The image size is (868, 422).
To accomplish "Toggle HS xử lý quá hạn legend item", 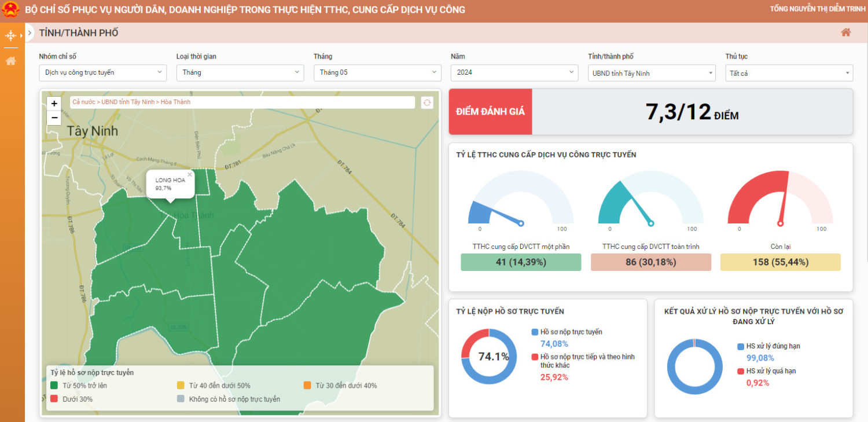I will [767, 371].
